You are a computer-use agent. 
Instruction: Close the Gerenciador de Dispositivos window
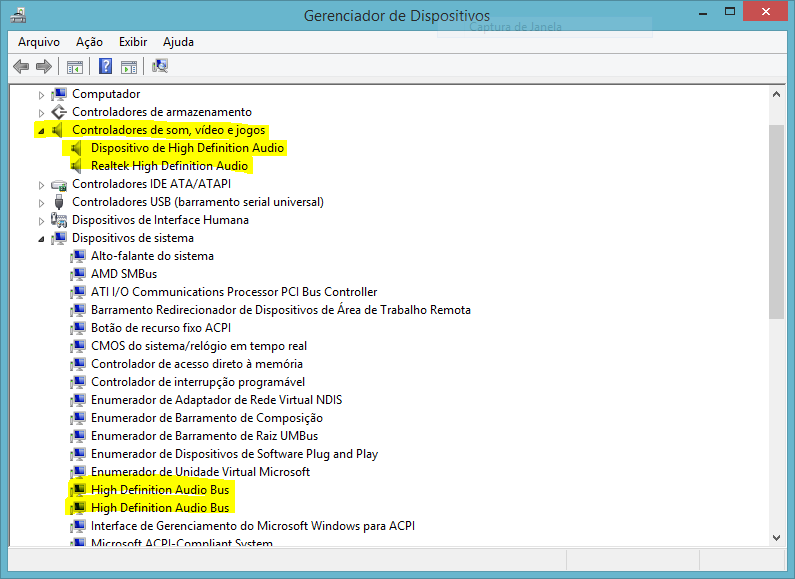766,11
